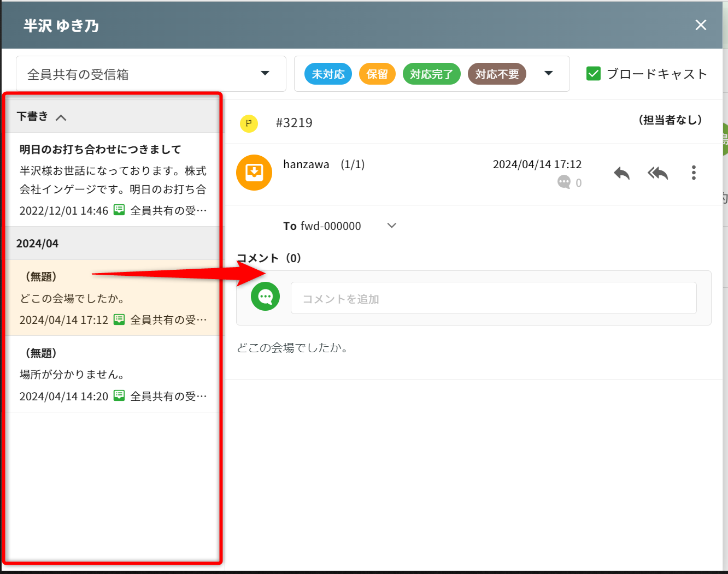Image resolution: width=728 pixels, height=574 pixels.
Task: Open the status filter dropdown arrow
Action: (x=549, y=74)
